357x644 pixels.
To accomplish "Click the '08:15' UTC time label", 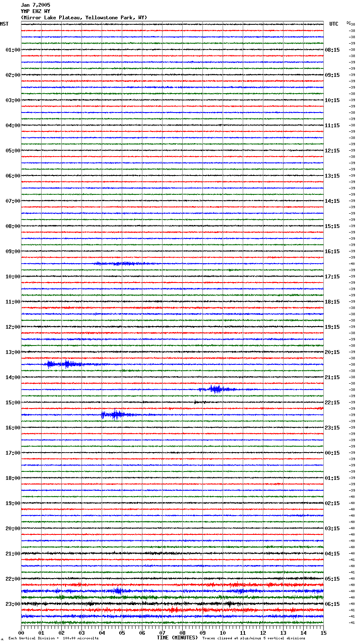I will 332,50.
